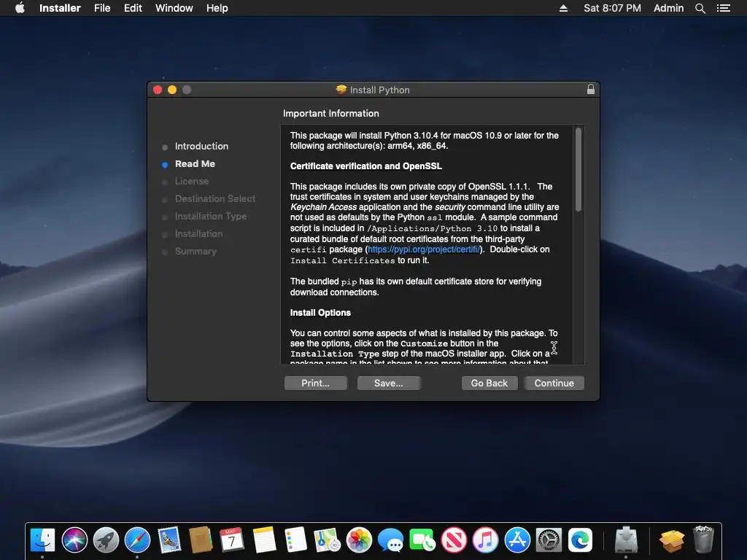Click the Summary step label
The image size is (747, 560).
tap(196, 251)
